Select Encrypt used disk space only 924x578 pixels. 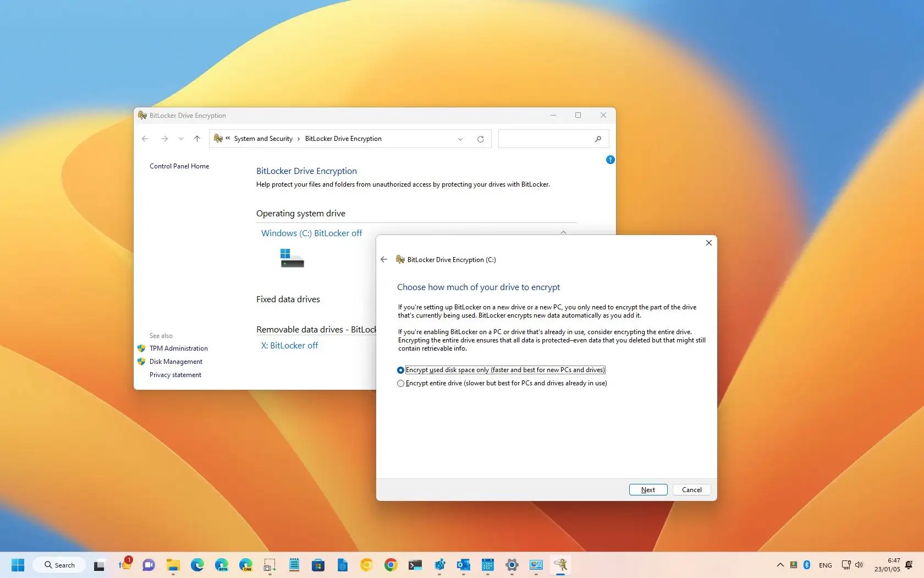pyautogui.click(x=400, y=370)
